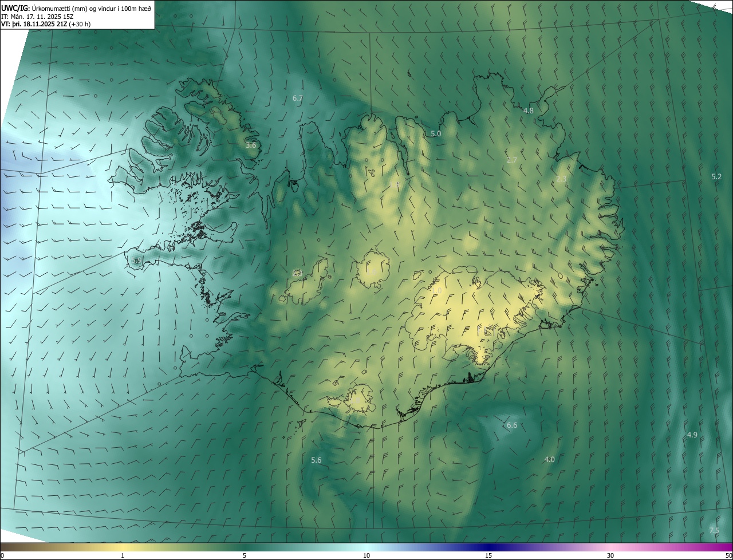
Task: Click the valid time line "VT: Þri. 18.11.2025 21Z (+30 h)"
Action: pyautogui.click(x=46, y=24)
